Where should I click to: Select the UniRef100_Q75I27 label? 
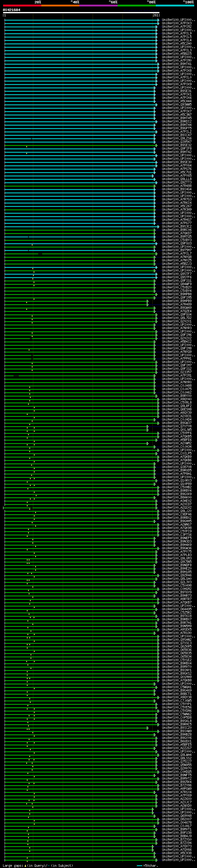point(177,761)
